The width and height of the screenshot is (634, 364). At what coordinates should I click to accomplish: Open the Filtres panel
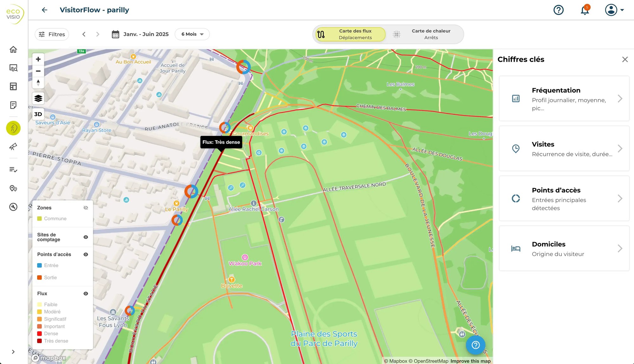(x=52, y=34)
